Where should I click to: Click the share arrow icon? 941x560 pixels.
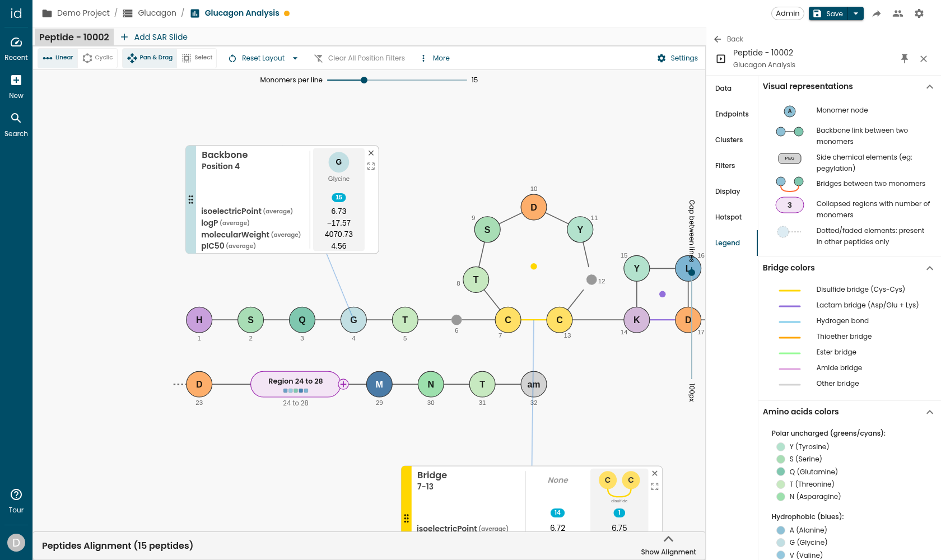(877, 13)
